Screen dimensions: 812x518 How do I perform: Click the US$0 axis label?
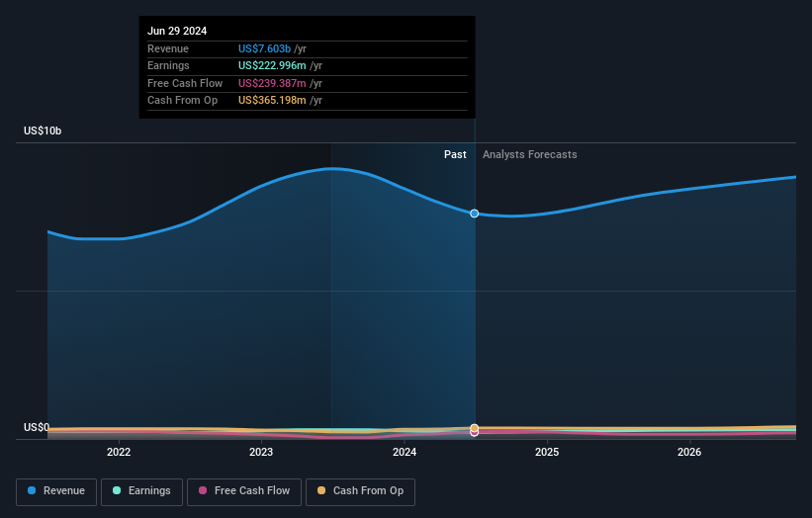pos(37,427)
